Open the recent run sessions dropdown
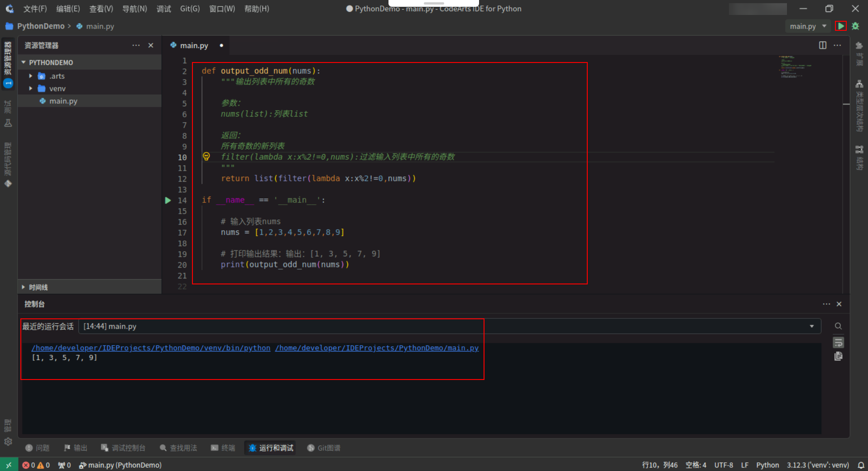Image resolution: width=868 pixels, height=471 pixels. point(450,326)
